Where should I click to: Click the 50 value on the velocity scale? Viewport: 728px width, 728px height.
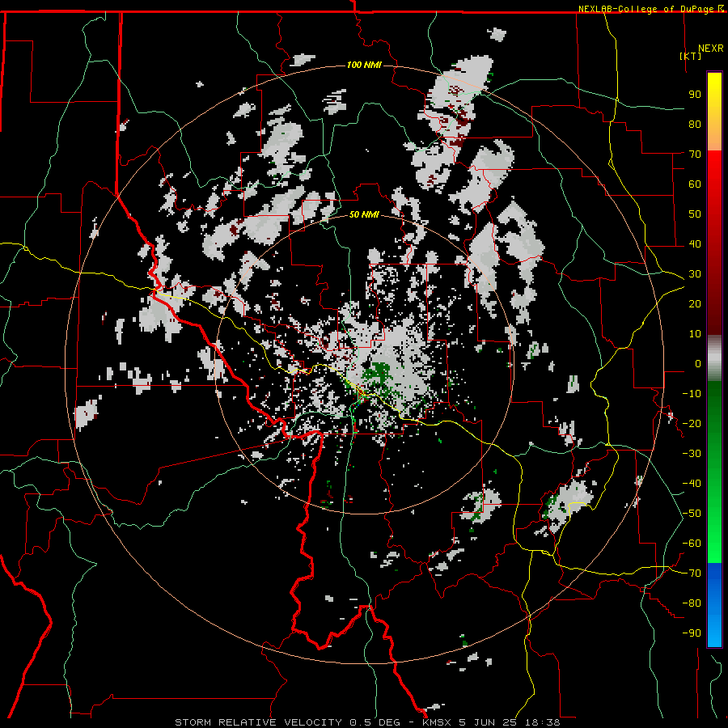(695, 214)
